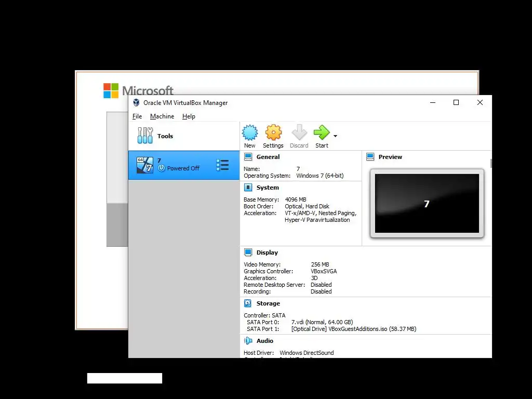This screenshot has height=399, width=532.
Task: Open VM Settings gear icon
Action: (273, 132)
